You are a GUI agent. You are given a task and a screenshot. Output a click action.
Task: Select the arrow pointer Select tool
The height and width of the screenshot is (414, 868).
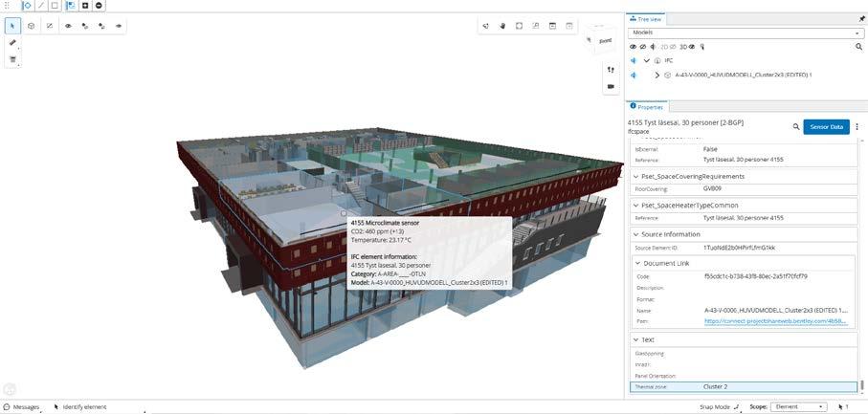[13, 26]
